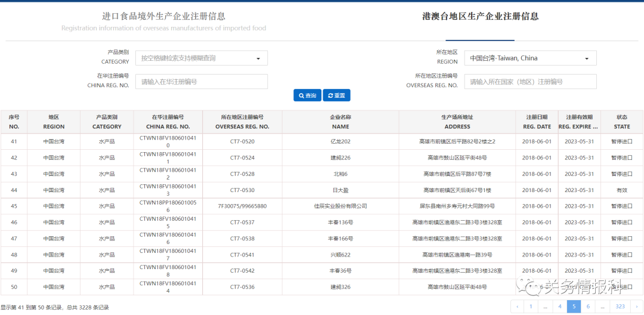The image size is (644, 315).
Task: Select the 港澳台地区生产企业注册信息 tab
Action: (480, 17)
